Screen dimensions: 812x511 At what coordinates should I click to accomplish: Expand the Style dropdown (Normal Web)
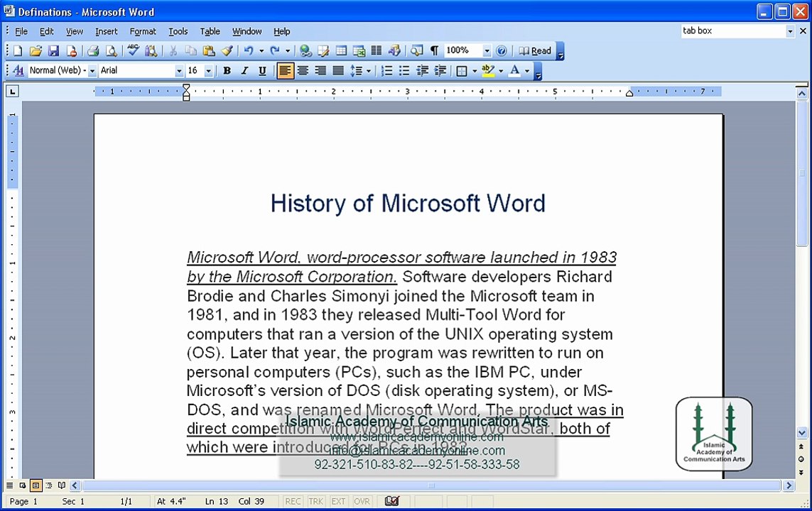92,70
